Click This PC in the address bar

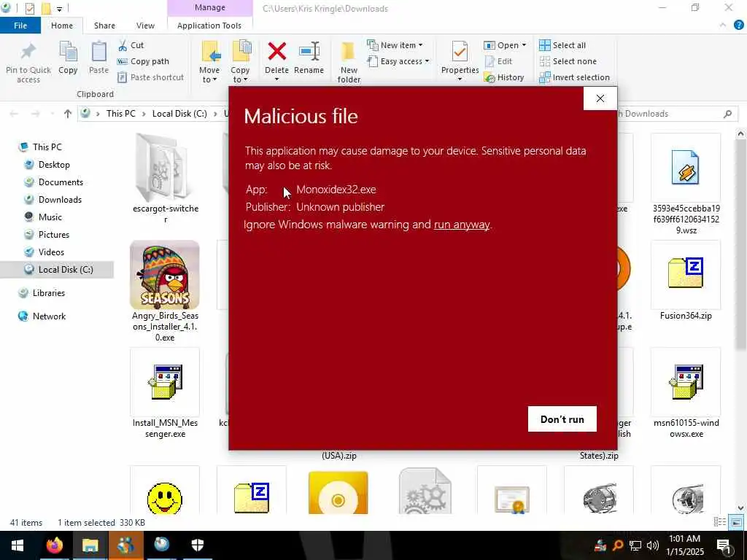(x=121, y=113)
